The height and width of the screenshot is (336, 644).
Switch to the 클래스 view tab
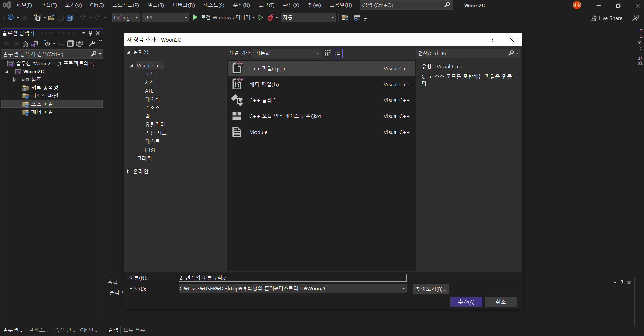tap(38, 330)
